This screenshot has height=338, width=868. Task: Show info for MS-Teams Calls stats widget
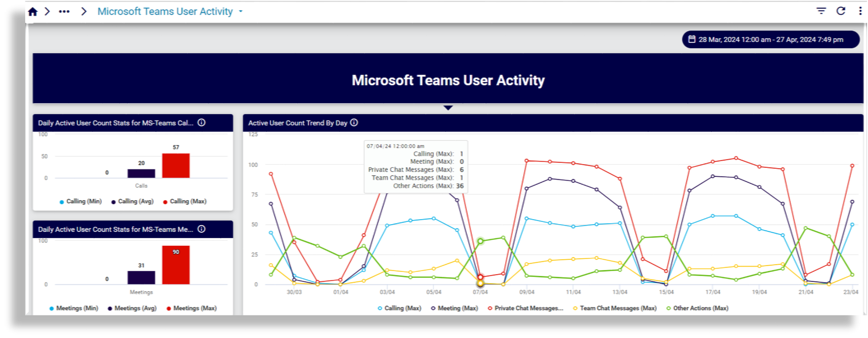201,122
